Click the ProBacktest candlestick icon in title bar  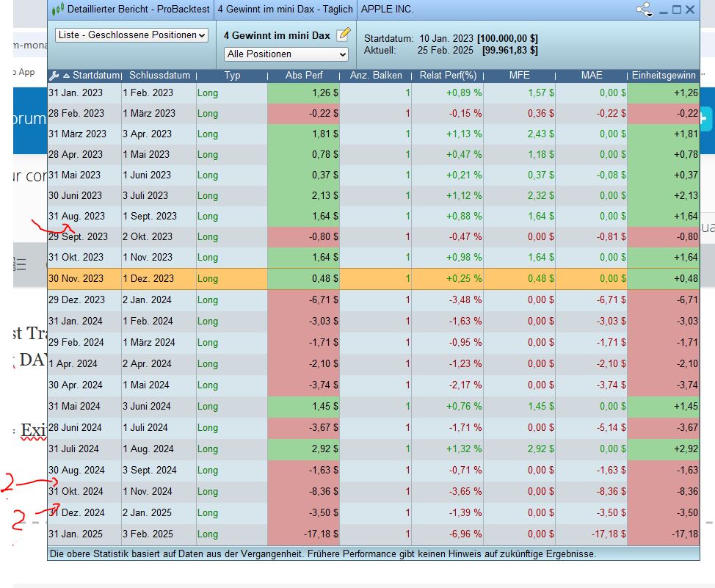(57, 10)
